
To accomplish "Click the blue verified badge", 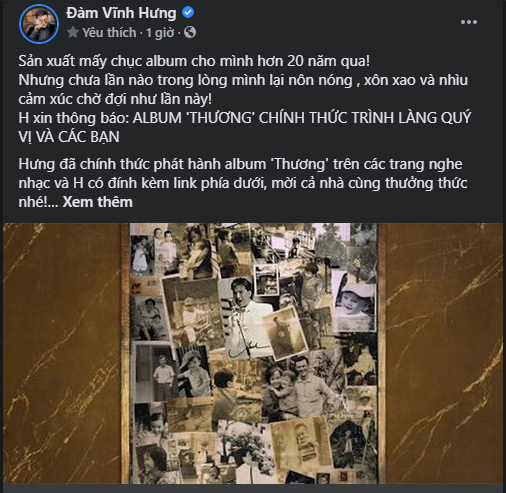I will point(188,13).
